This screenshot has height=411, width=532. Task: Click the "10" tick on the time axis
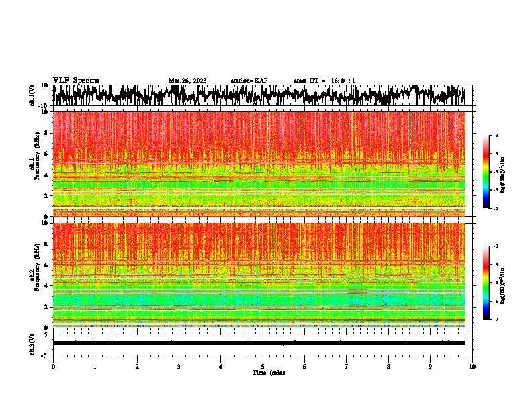472,367
